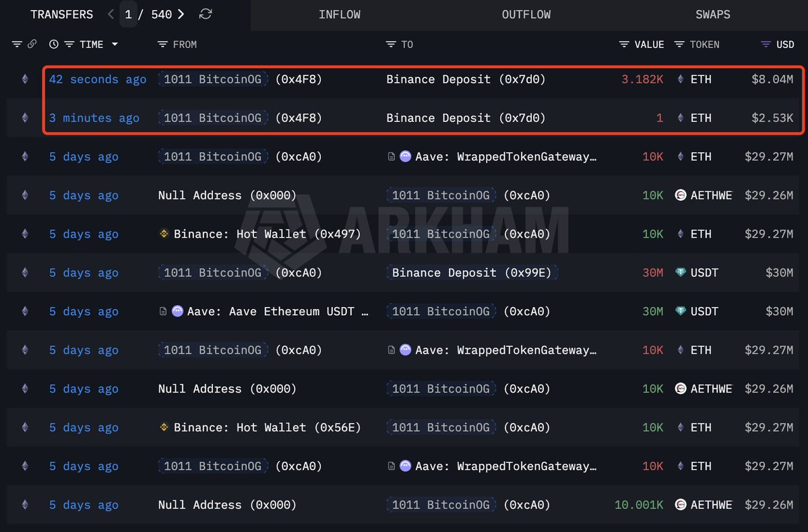Open the VALUE column filter

coord(625,44)
